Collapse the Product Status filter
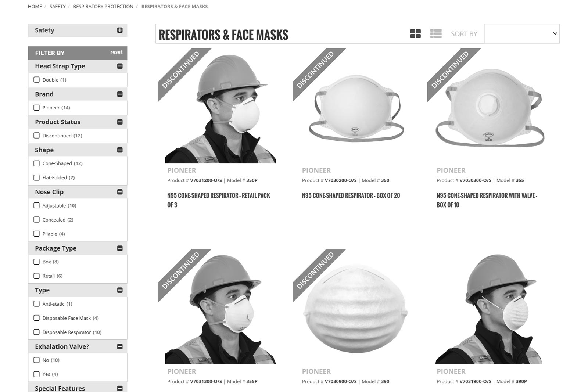Viewport: 588px width, 392px height. pos(120,122)
